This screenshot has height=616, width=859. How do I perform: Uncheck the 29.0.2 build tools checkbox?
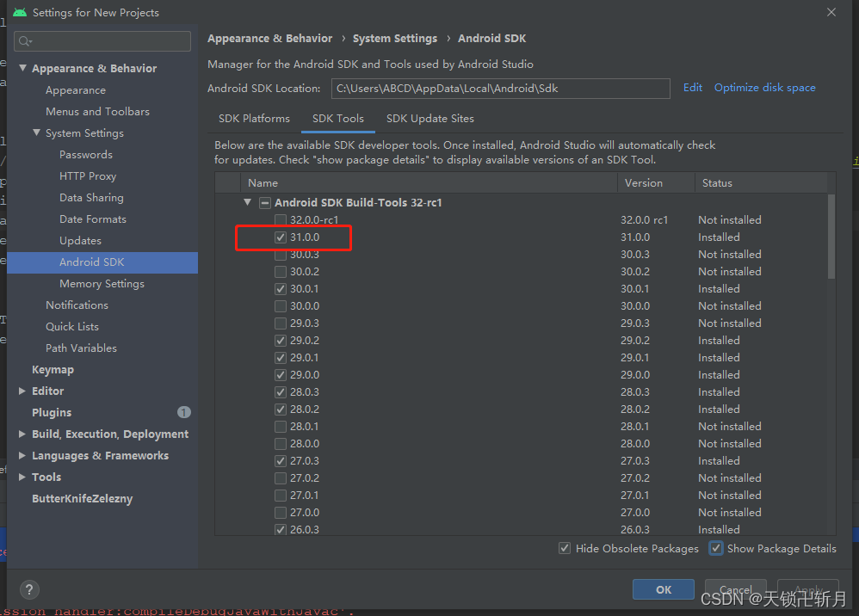(x=281, y=341)
